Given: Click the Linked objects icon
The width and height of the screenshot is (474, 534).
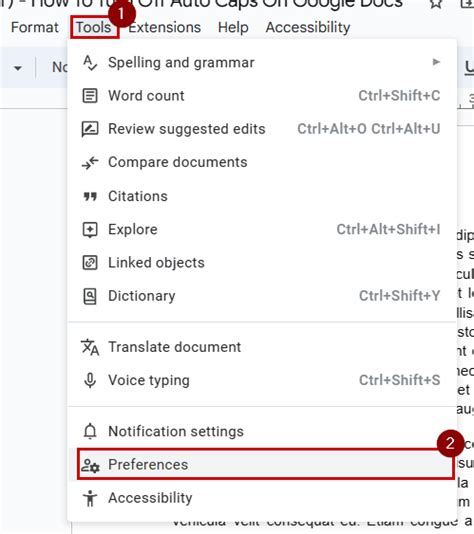Looking at the screenshot, I should [90, 263].
